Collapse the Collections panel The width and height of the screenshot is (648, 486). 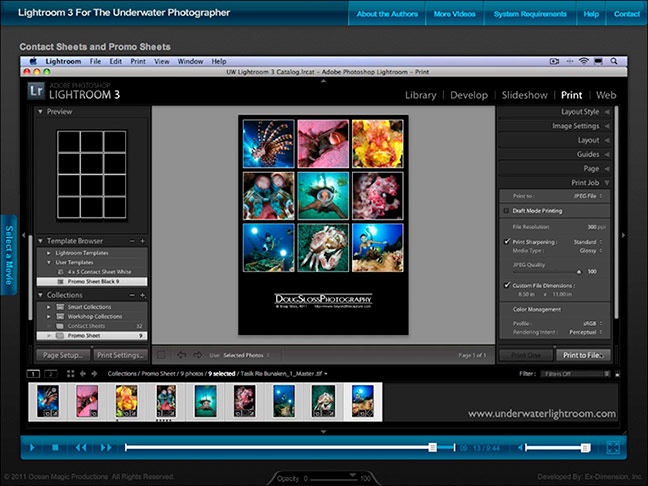click(x=40, y=295)
